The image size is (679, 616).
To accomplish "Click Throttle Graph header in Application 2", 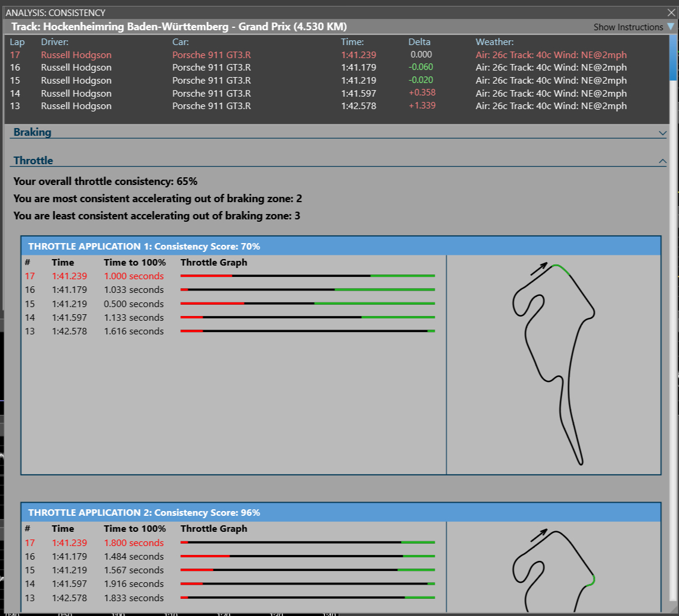I will (x=214, y=529).
